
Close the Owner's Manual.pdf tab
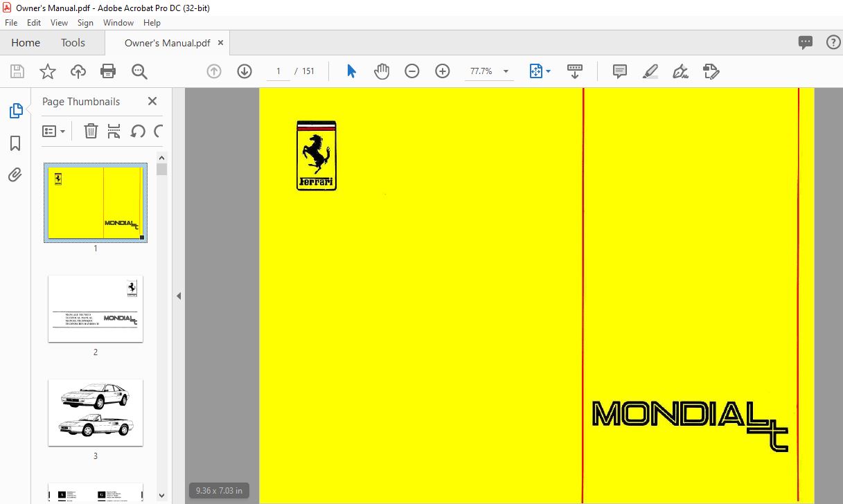(221, 43)
